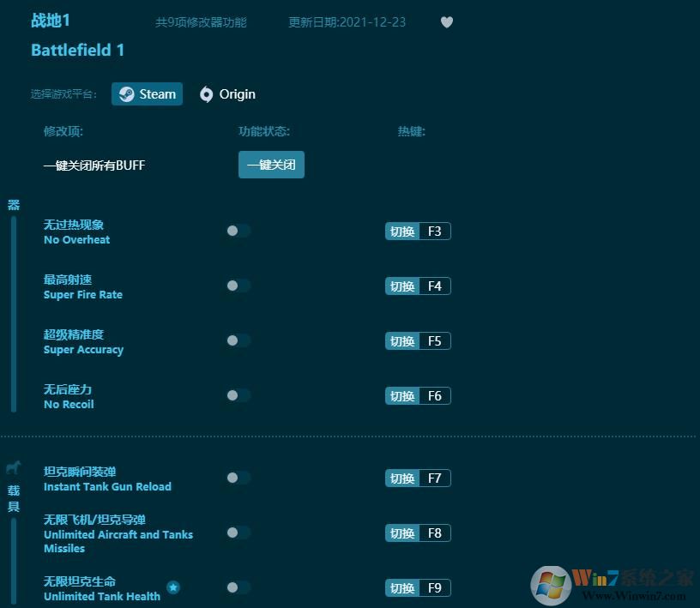The height and width of the screenshot is (608, 700).
Task: Click the F4 hotkey field
Action: click(435, 286)
